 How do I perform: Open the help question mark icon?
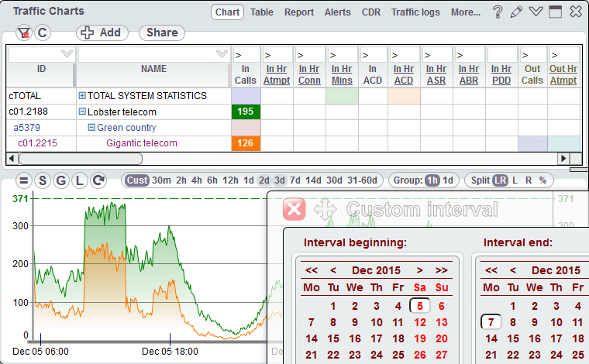click(498, 12)
